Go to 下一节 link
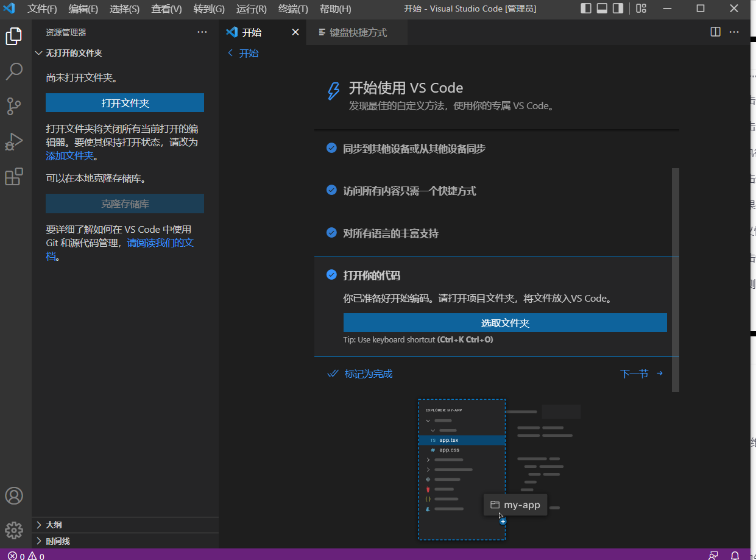The image size is (756, 560). point(641,374)
